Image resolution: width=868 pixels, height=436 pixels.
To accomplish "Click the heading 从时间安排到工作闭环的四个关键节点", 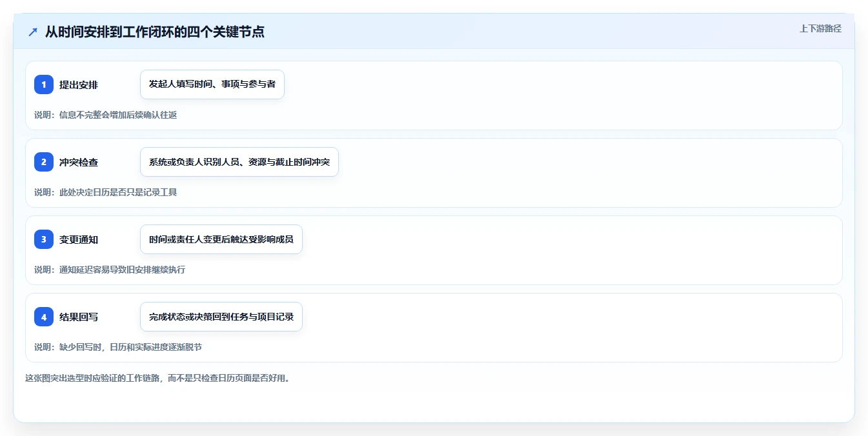I will click(x=155, y=32).
